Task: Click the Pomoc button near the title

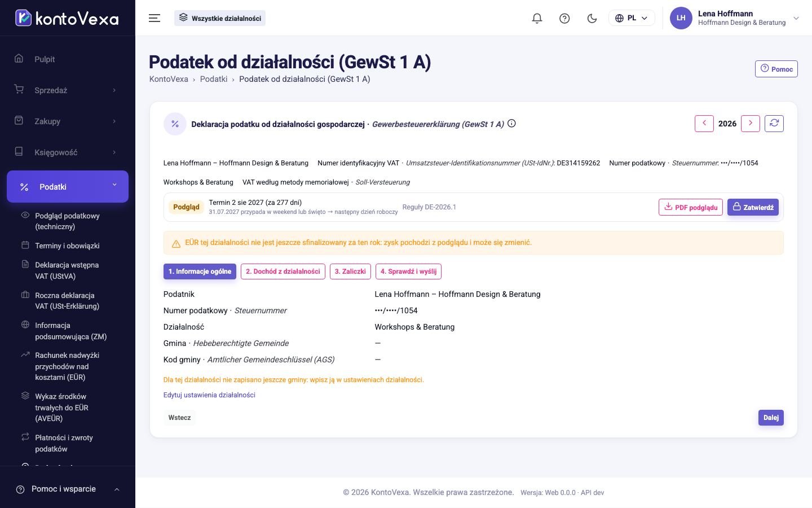Action: (776, 69)
